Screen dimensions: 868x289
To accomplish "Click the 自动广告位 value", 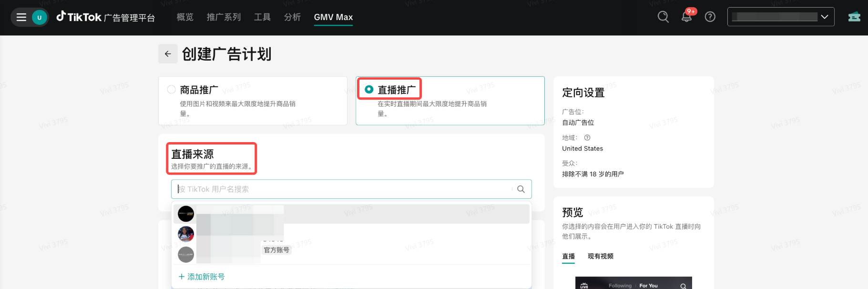I will pos(578,123).
